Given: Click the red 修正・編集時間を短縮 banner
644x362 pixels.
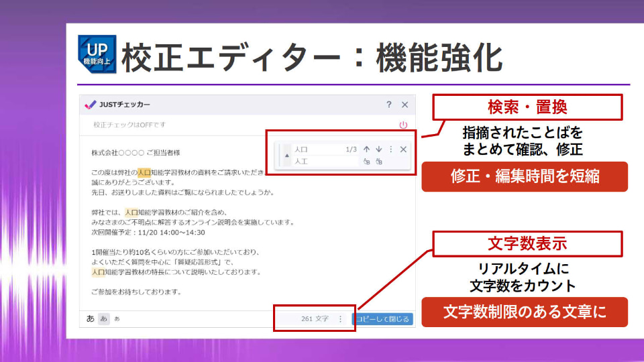Looking at the screenshot, I should (x=525, y=176).
